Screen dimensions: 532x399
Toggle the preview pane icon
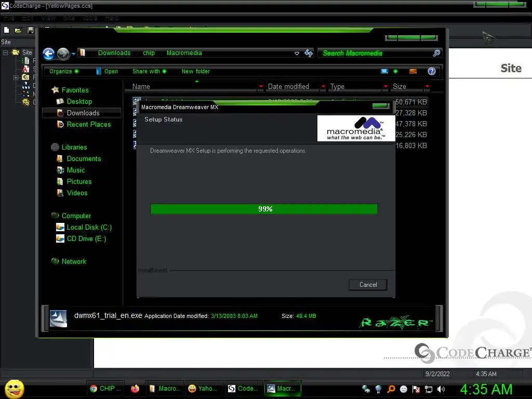413,71
